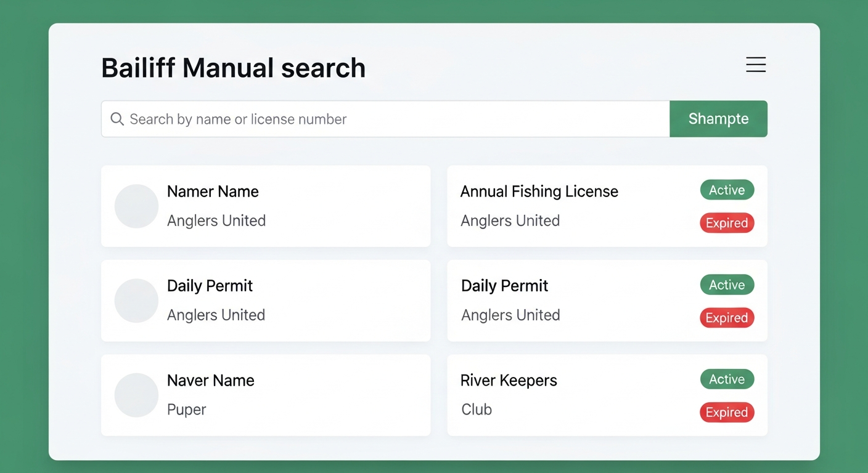The image size is (868, 473).
Task: Click Active badge on Annual Fishing License
Action: (x=727, y=190)
